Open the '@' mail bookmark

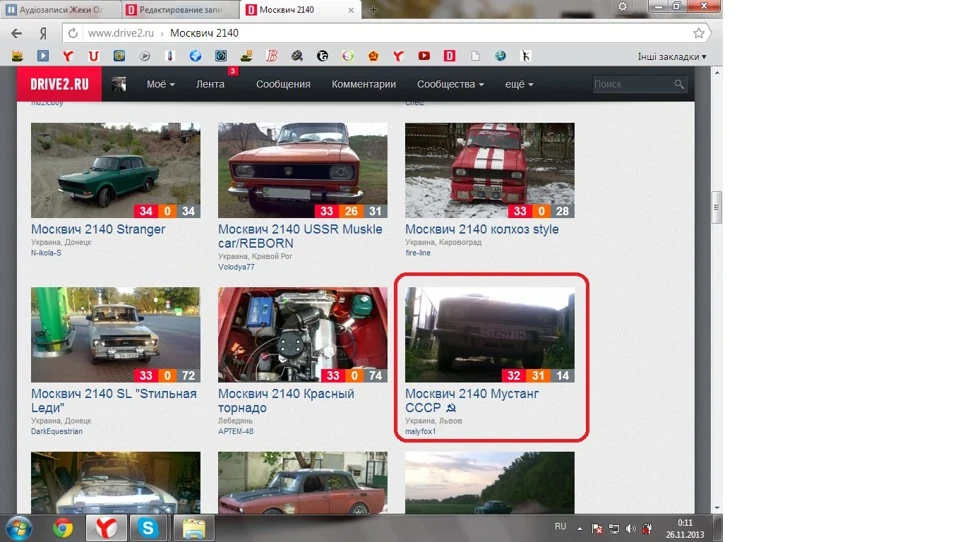pyautogui.click(x=119, y=56)
